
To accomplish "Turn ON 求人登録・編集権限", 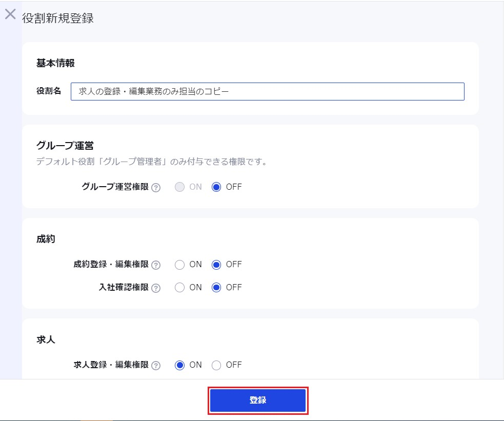I will point(179,365).
